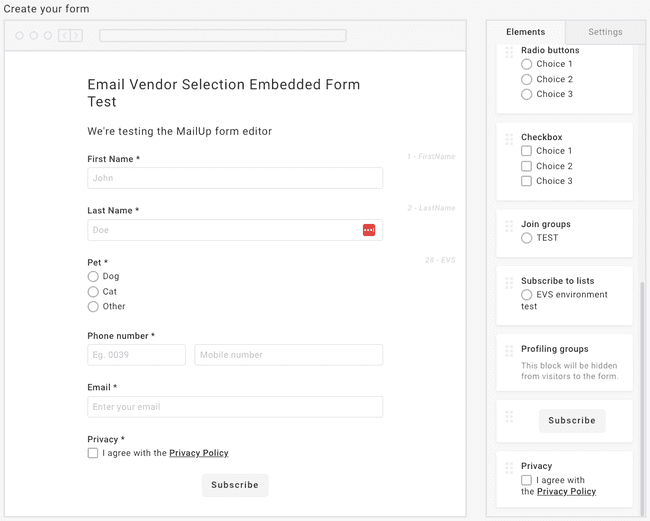Click the Email input field
Screen dimensions: 650x521
click(x=234, y=407)
